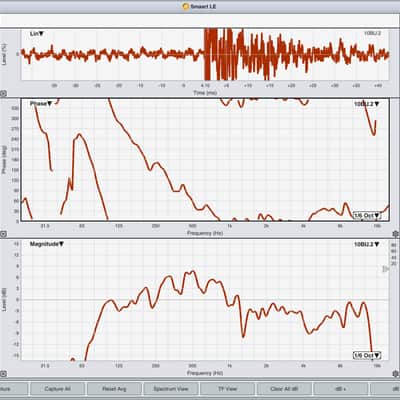
Task: Switch to TF View
Action: click(x=227, y=389)
